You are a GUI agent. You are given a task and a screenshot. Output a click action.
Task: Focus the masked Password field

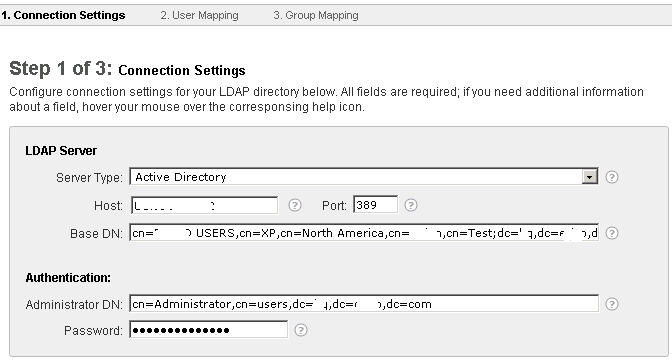tap(209, 330)
